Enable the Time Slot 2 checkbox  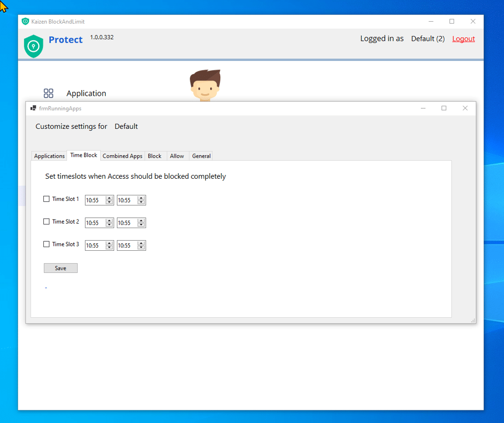coord(46,222)
